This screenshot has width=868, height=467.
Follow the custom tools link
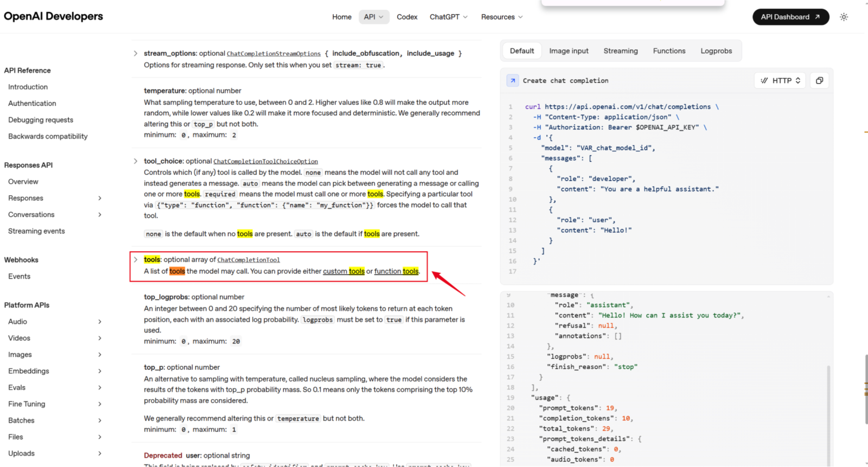click(343, 271)
